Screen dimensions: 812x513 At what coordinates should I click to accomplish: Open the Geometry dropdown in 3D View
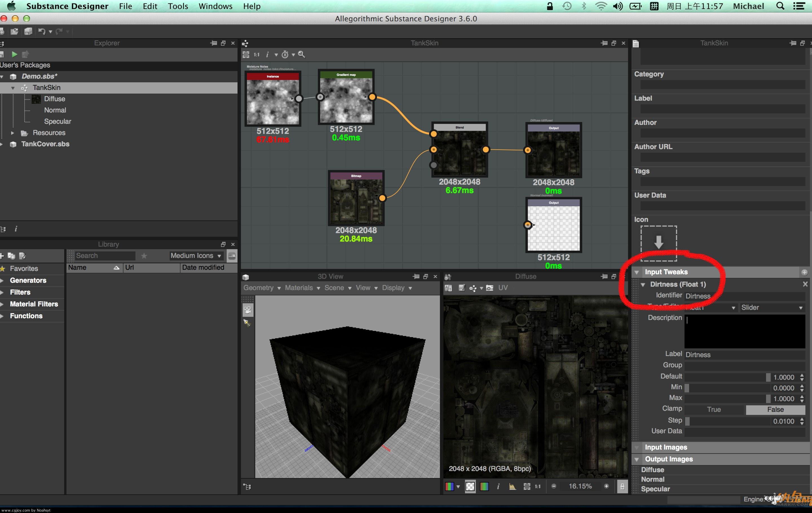pyautogui.click(x=262, y=288)
